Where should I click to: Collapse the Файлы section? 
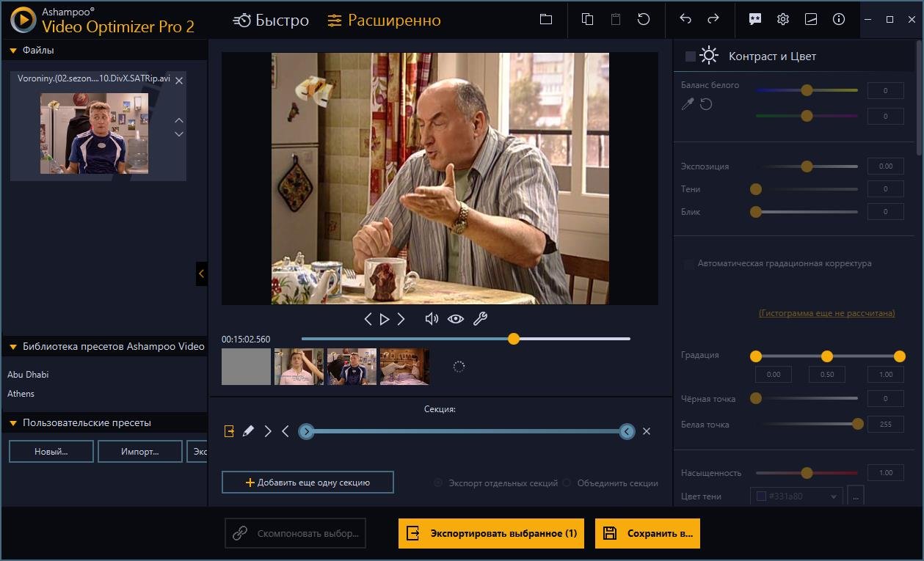tap(13, 51)
